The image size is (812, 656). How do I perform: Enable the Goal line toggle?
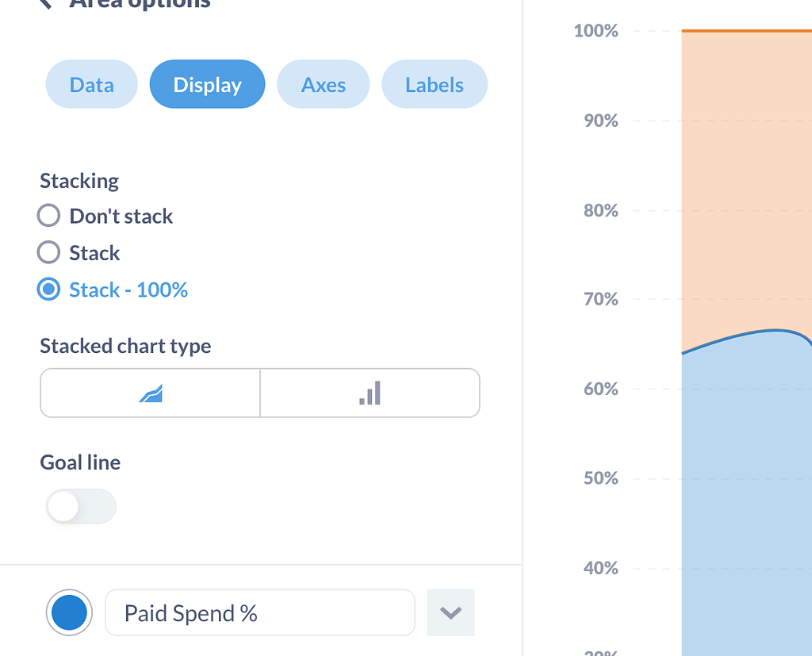79,506
